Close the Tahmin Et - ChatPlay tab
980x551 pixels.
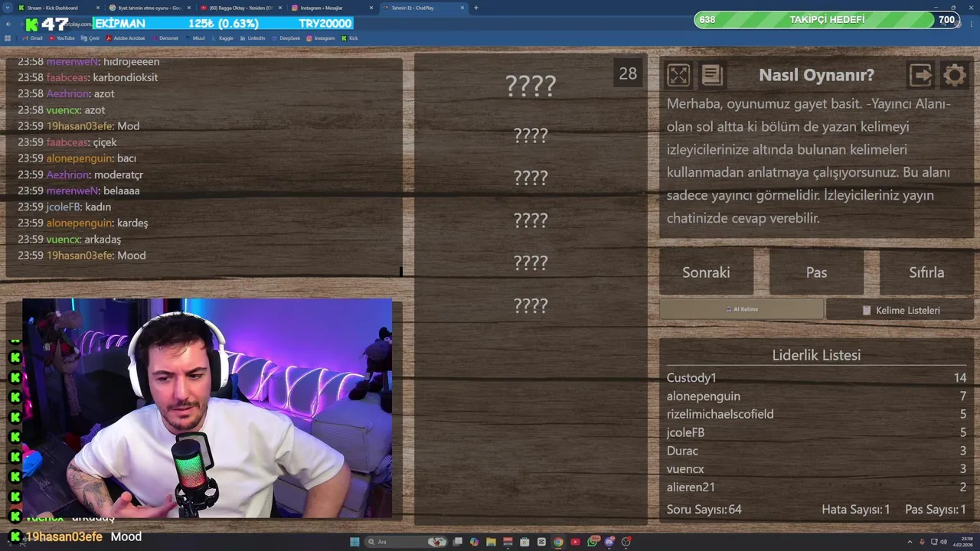[462, 8]
